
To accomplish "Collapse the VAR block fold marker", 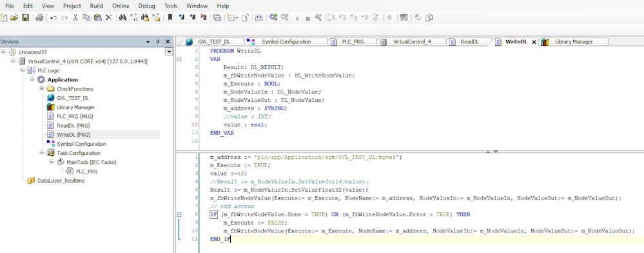I will 179,59.
